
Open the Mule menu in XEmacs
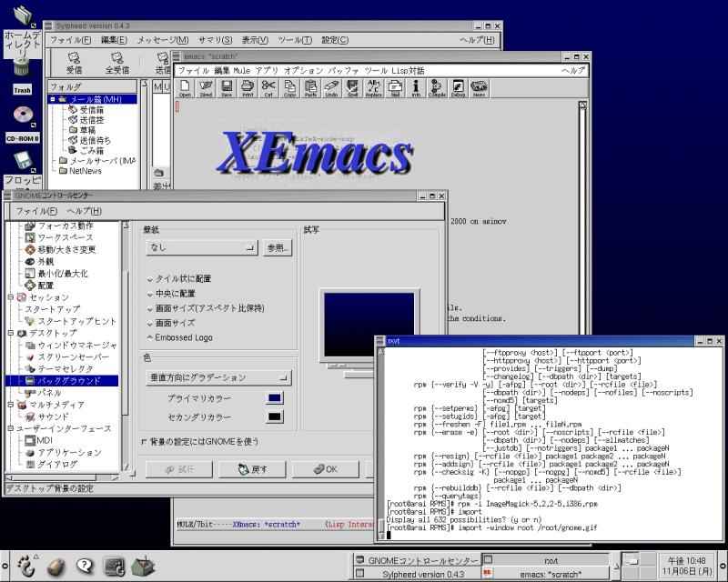pyautogui.click(x=241, y=71)
